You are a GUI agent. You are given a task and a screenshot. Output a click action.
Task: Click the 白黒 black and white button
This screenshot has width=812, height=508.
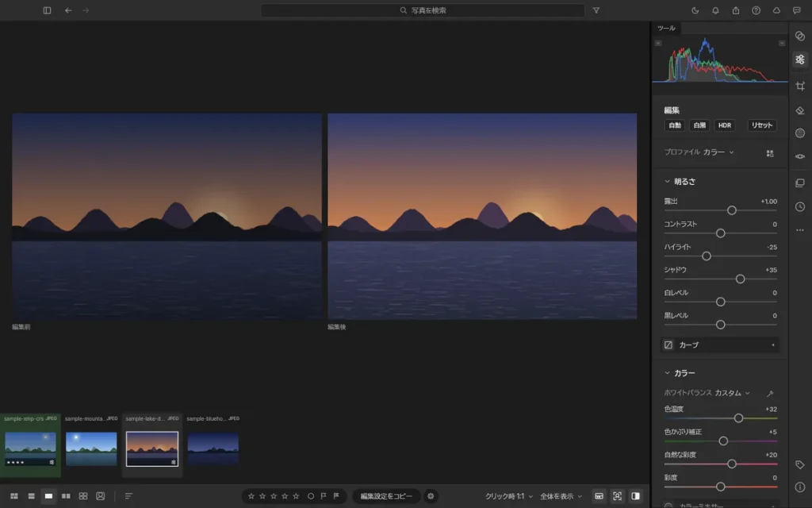coord(699,125)
